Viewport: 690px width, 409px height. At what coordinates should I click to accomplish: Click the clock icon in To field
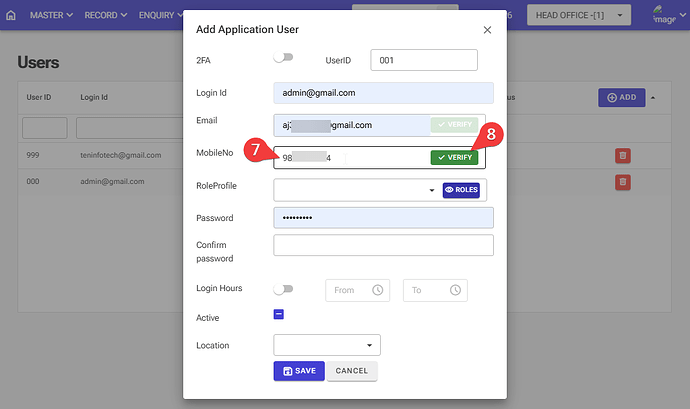[455, 290]
